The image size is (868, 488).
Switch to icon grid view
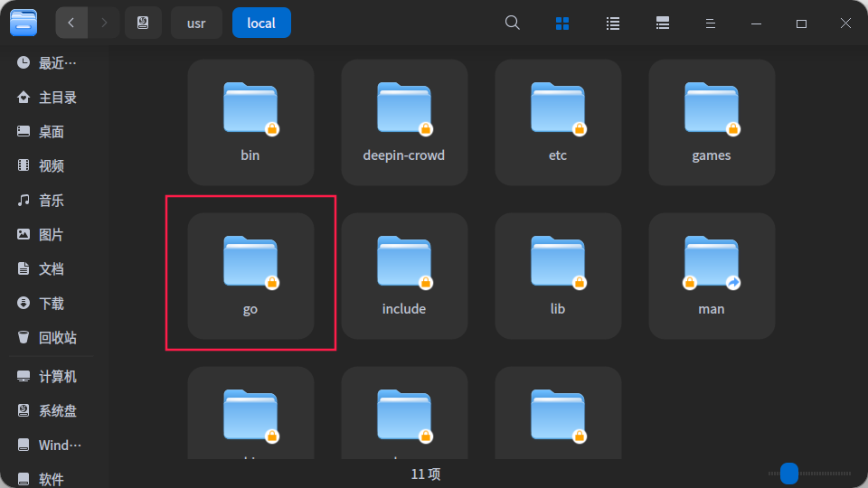(561, 23)
